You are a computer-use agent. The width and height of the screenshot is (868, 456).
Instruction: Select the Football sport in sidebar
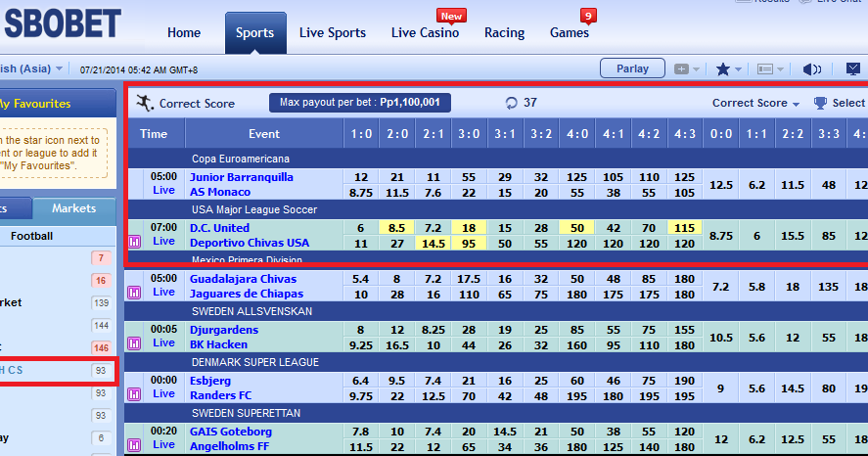[x=31, y=236]
